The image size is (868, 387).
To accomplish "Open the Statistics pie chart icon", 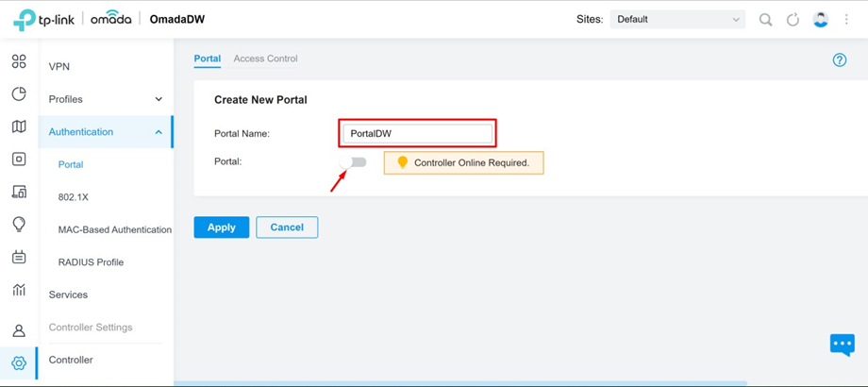I will [x=19, y=94].
